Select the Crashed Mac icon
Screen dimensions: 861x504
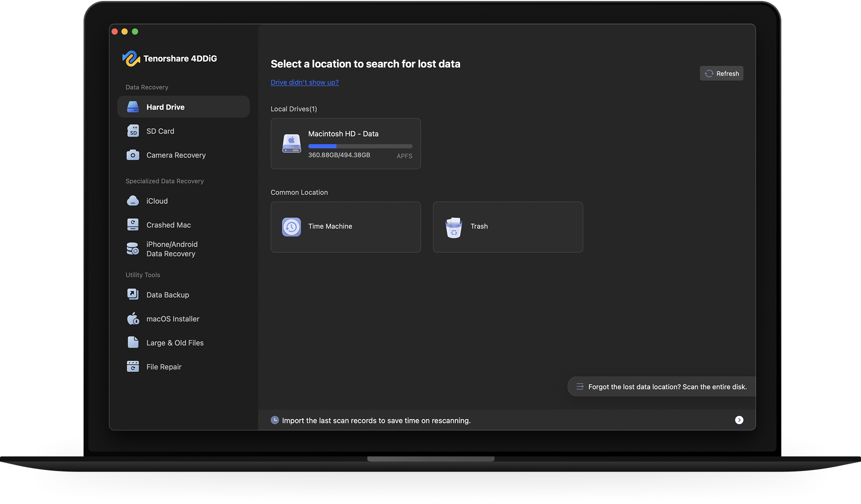(133, 225)
